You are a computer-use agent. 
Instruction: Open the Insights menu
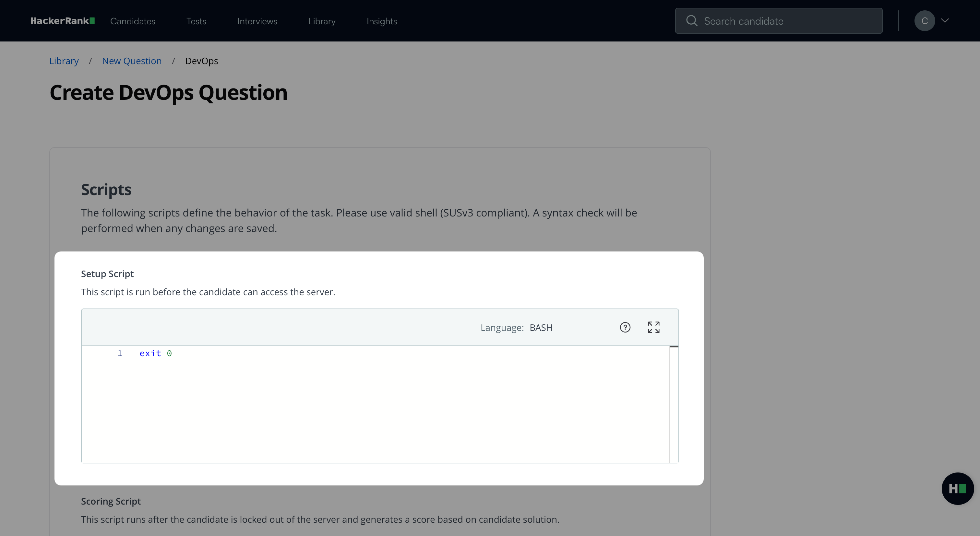pyautogui.click(x=382, y=21)
